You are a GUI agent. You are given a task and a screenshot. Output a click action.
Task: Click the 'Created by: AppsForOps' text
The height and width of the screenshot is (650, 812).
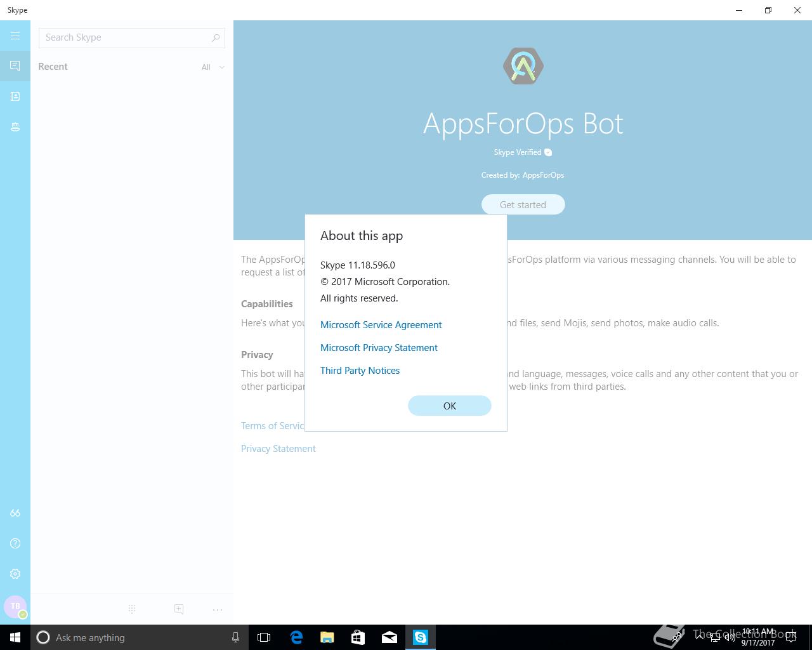(523, 175)
